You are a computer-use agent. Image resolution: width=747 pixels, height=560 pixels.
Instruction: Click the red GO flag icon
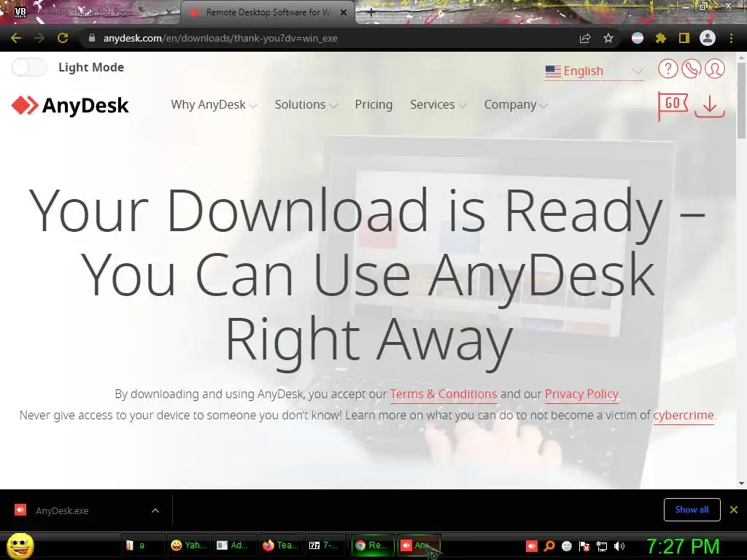pyautogui.click(x=673, y=106)
